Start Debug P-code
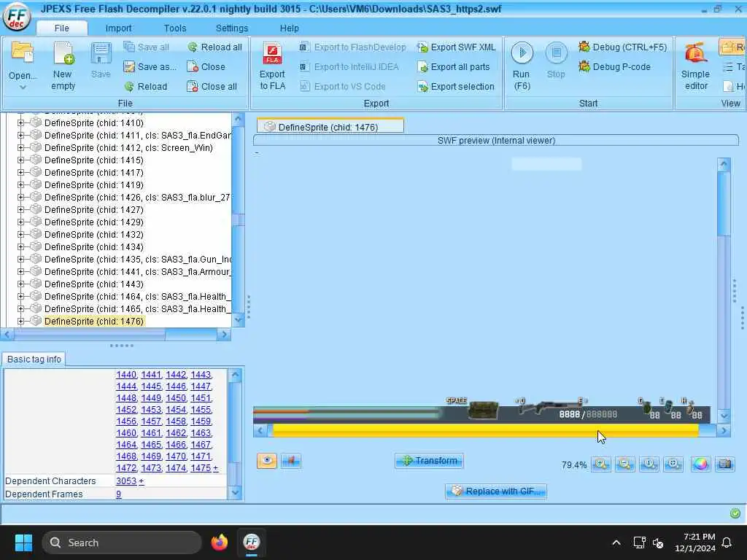 (x=614, y=66)
